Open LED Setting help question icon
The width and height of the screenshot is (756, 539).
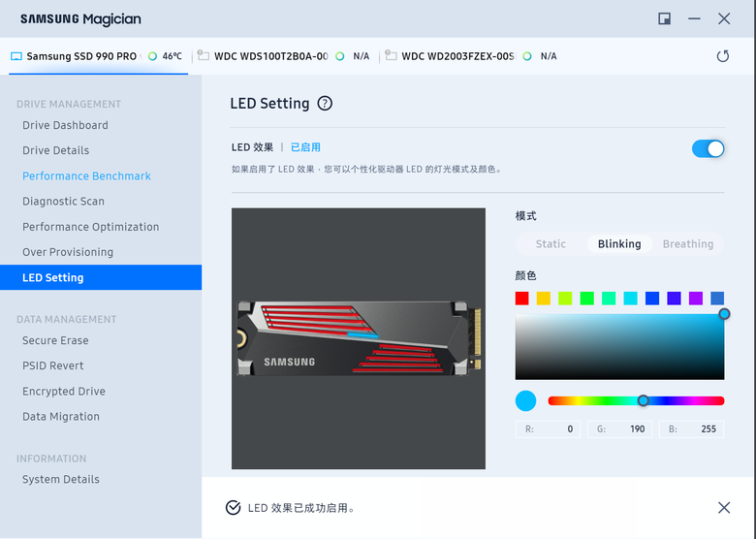tap(325, 103)
